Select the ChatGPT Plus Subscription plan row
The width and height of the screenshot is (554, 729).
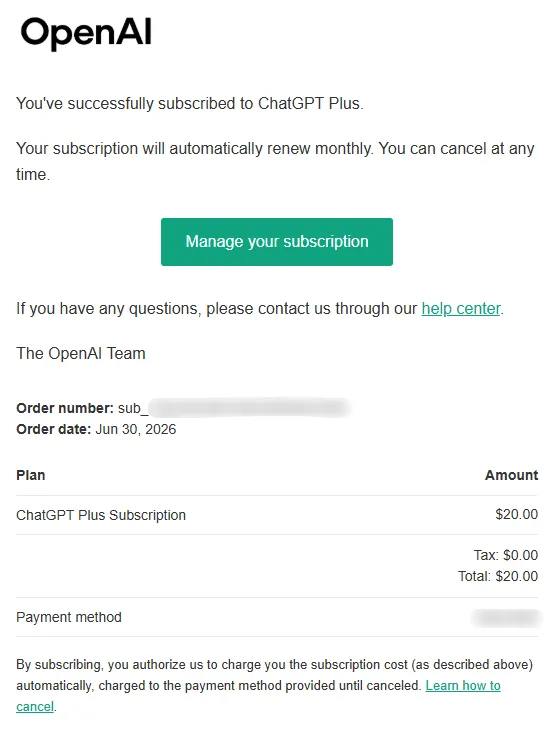(277, 515)
